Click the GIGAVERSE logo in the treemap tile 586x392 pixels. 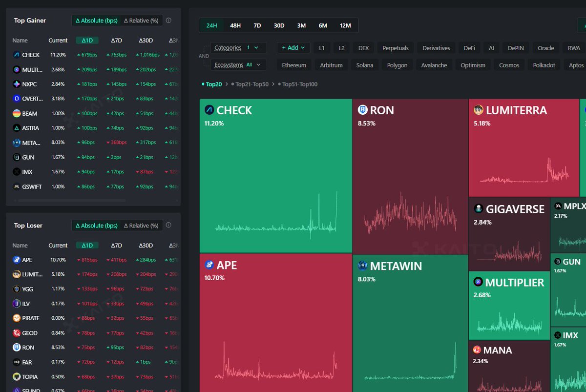click(478, 209)
